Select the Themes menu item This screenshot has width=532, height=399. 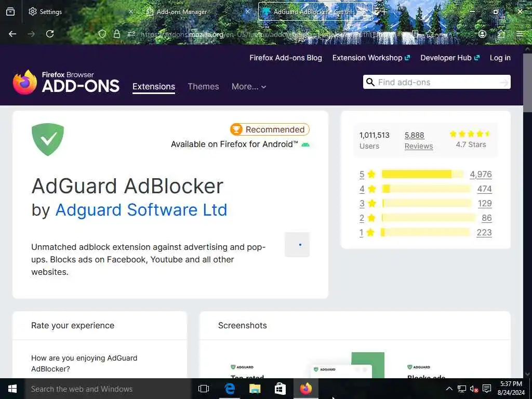203,87
